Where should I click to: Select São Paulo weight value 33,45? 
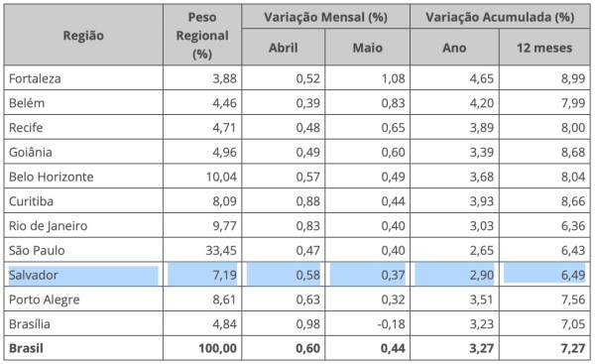click(221, 250)
